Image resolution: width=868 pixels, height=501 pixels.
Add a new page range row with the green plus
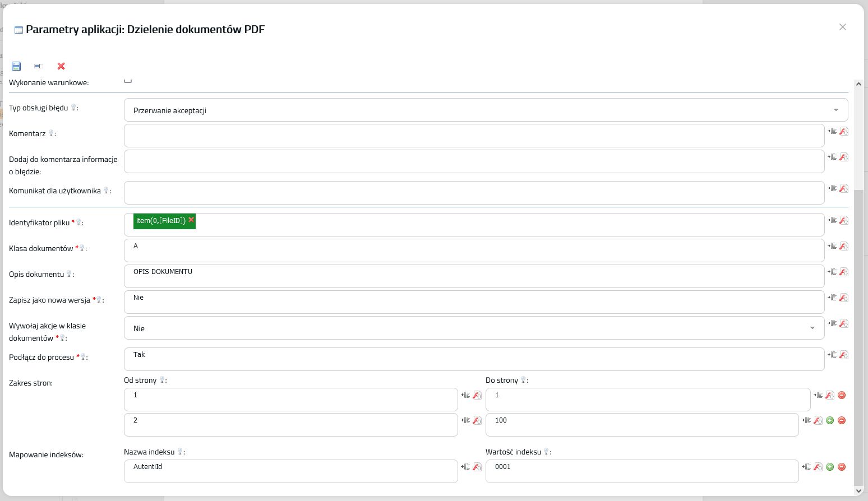[x=830, y=420]
